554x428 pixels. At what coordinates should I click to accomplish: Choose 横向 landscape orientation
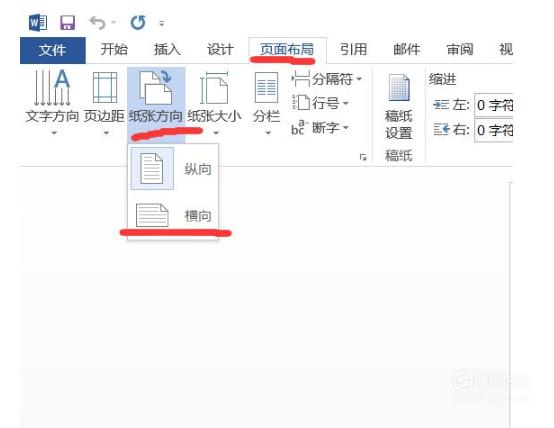tap(173, 215)
